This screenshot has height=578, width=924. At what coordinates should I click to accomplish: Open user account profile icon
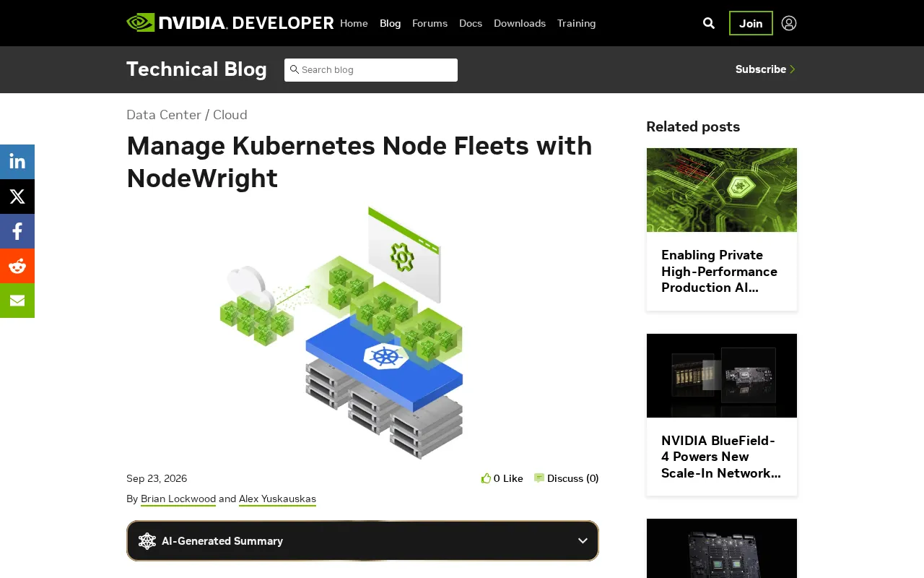789,23
